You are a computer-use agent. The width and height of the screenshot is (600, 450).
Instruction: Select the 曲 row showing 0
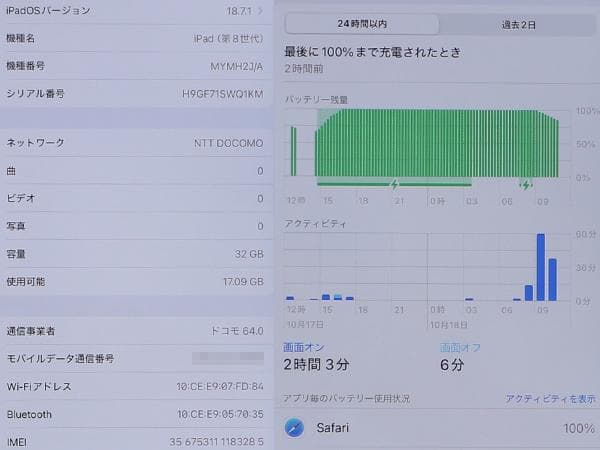coord(135,171)
